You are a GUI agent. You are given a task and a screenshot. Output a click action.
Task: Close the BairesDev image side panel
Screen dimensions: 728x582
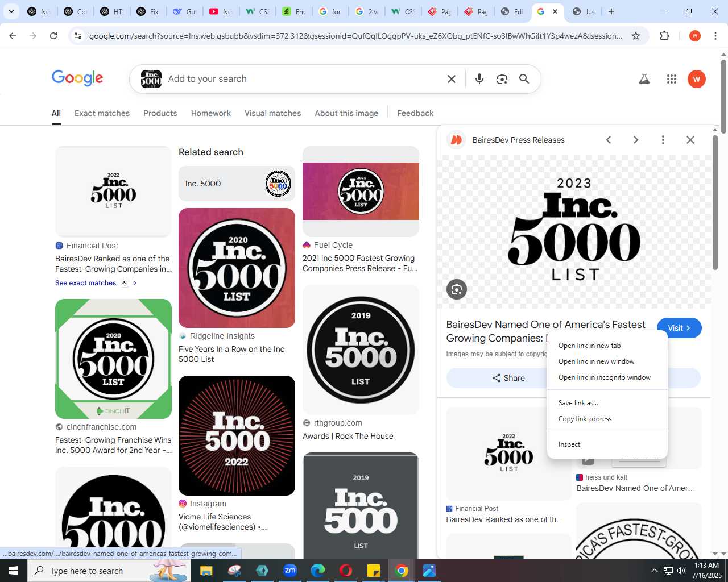[x=690, y=140]
